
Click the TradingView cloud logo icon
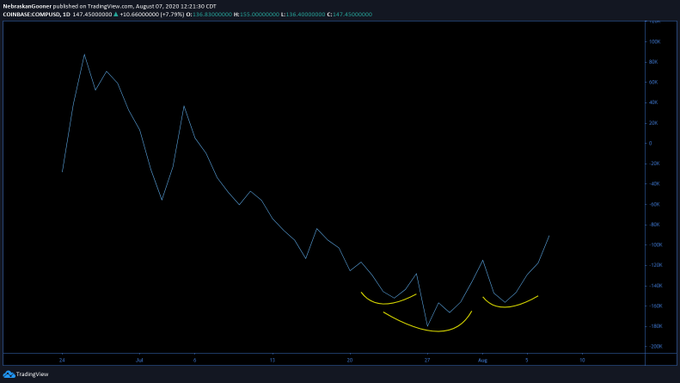[9, 374]
